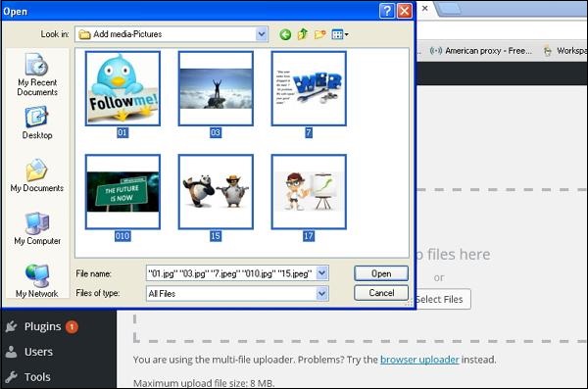This screenshot has height=389, width=588.
Task: Click the Back arrow in the Open dialog
Action: point(285,35)
